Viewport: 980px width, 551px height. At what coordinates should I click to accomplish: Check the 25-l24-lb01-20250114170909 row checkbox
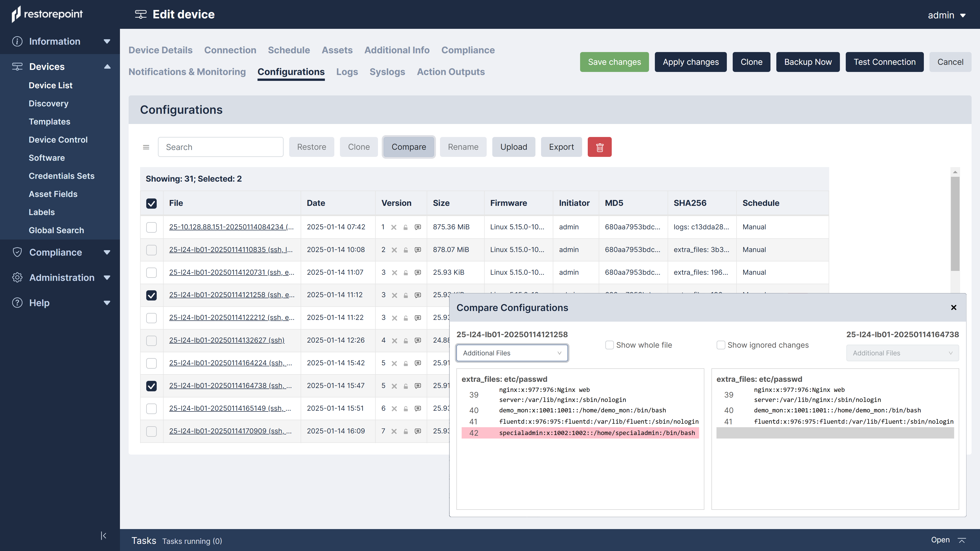coord(151,431)
